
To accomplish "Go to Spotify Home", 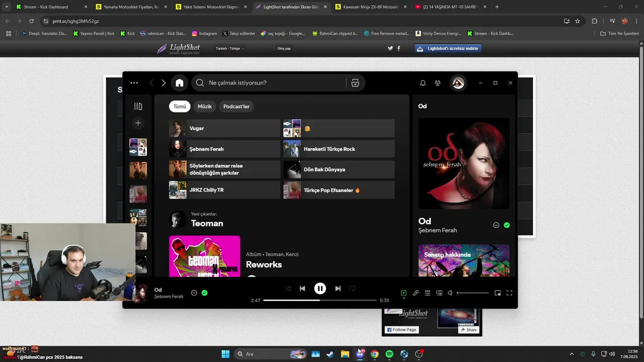I will (x=179, y=83).
